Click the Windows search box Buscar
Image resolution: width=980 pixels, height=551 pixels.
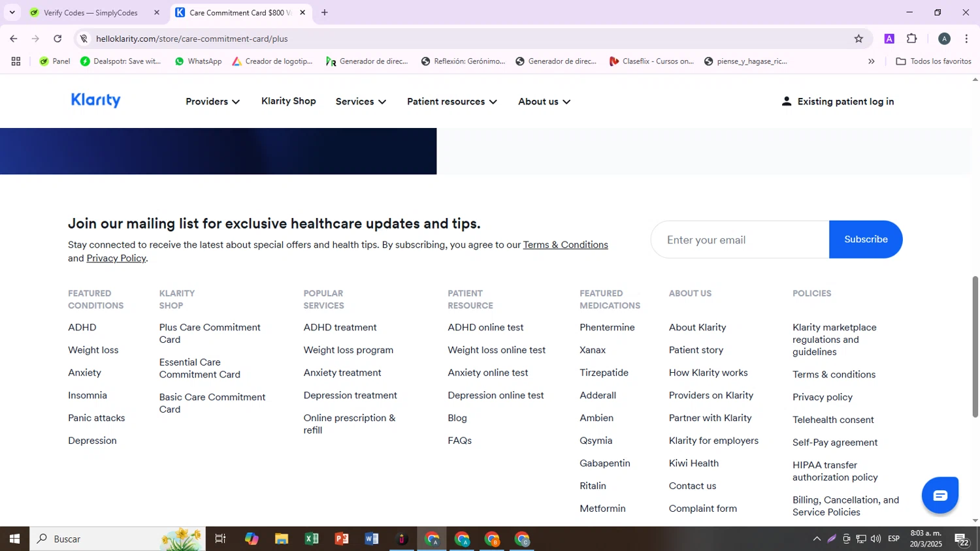pos(118,539)
